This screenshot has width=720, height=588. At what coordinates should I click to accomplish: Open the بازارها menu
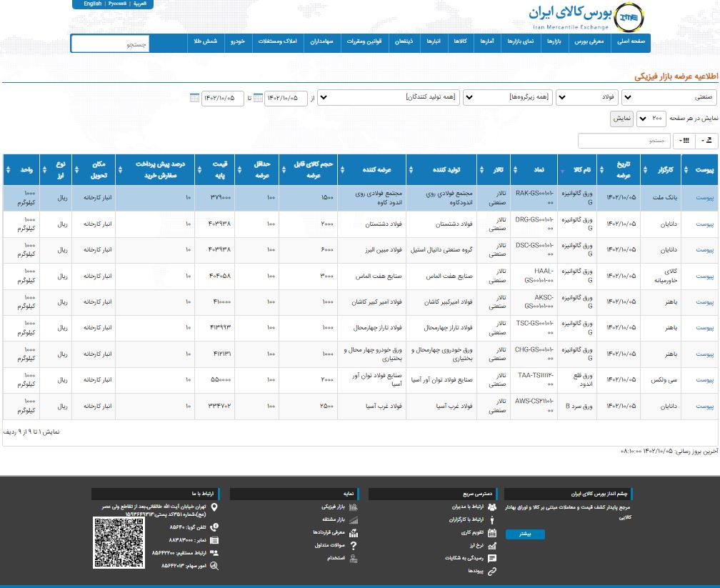(554, 42)
